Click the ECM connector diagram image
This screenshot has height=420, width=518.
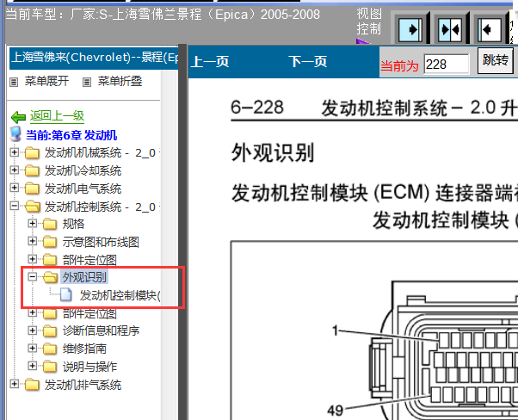(x=374, y=330)
